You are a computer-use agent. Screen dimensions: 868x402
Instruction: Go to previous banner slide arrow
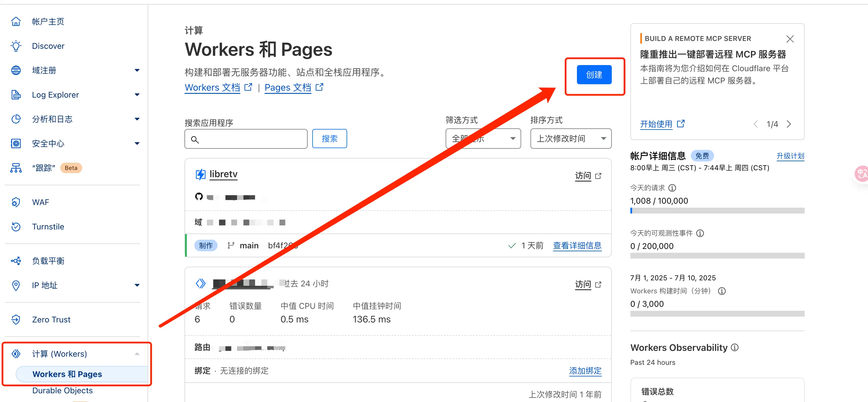tap(756, 124)
